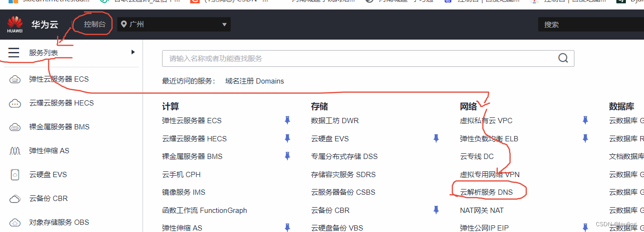This screenshot has width=644, height=232.
Task: Open 弹性伸缩 AS under 计算
Action: point(182,228)
